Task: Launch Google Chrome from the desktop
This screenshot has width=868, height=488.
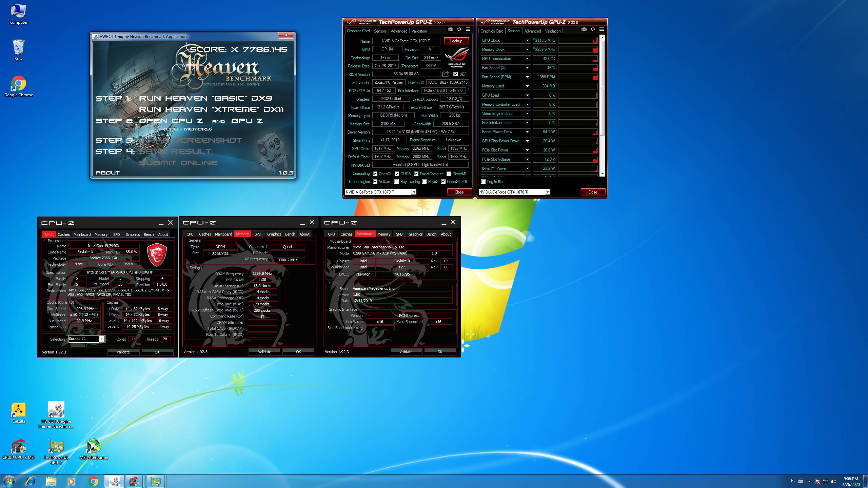Action: point(18,86)
